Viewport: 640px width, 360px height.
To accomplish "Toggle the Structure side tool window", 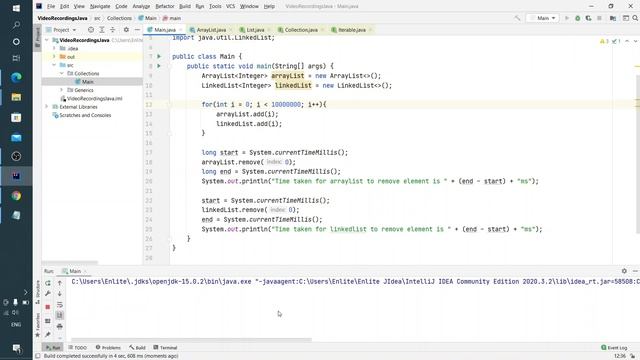I will tap(38, 292).
